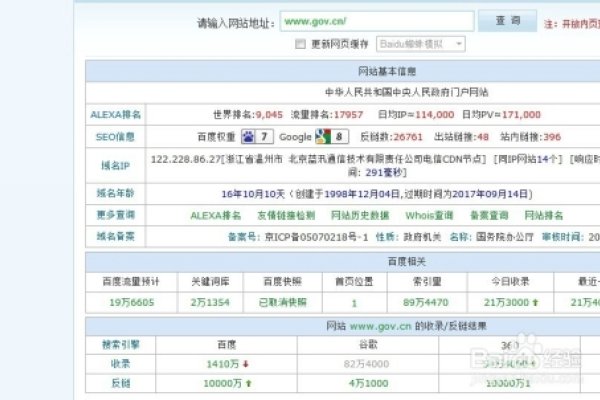The width and height of the screenshot is (600, 400).
Task: Check the 更新网页缓存 checkbox
Action: (300, 44)
